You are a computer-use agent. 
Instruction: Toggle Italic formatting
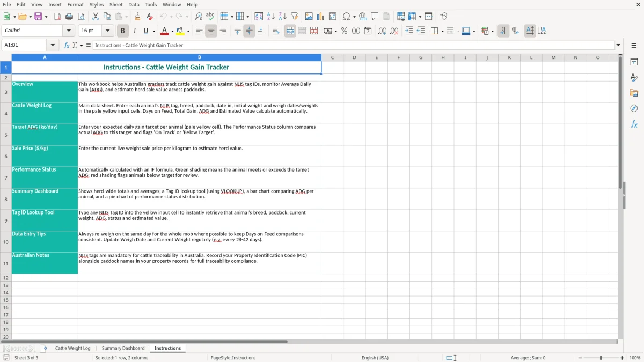click(x=135, y=31)
